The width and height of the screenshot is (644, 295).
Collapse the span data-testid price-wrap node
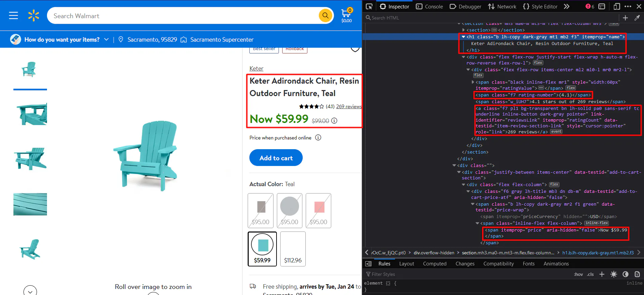473,204
